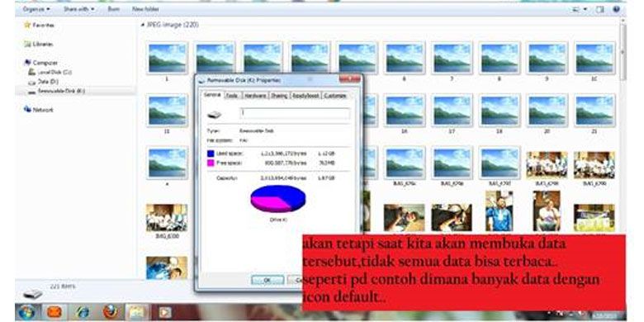
Task: Open Favorites in the navigation pane
Action: click(x=43, y=25)
